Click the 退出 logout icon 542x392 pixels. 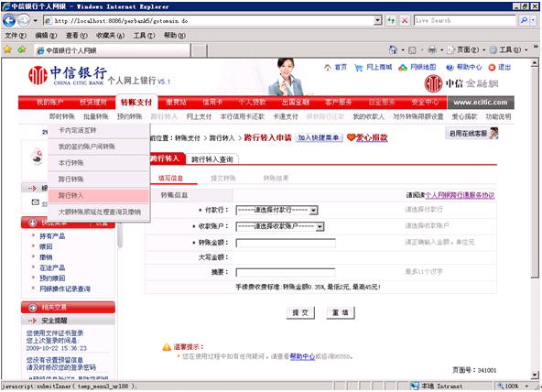(x=492, y=68)
